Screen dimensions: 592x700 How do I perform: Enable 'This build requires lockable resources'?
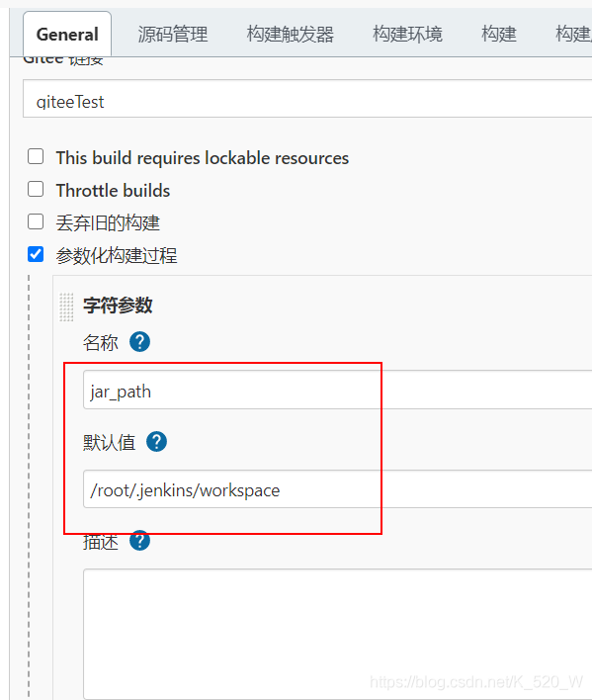(36, 157)
